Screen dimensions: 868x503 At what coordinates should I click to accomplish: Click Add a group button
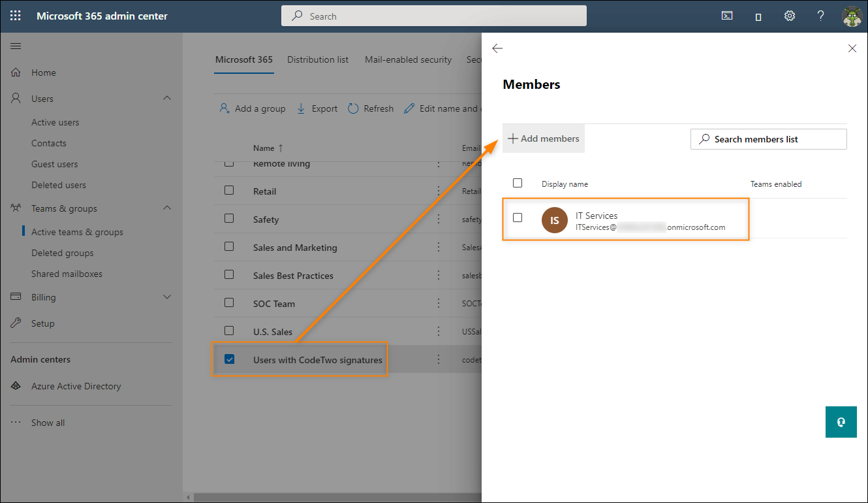click(253, 108)
